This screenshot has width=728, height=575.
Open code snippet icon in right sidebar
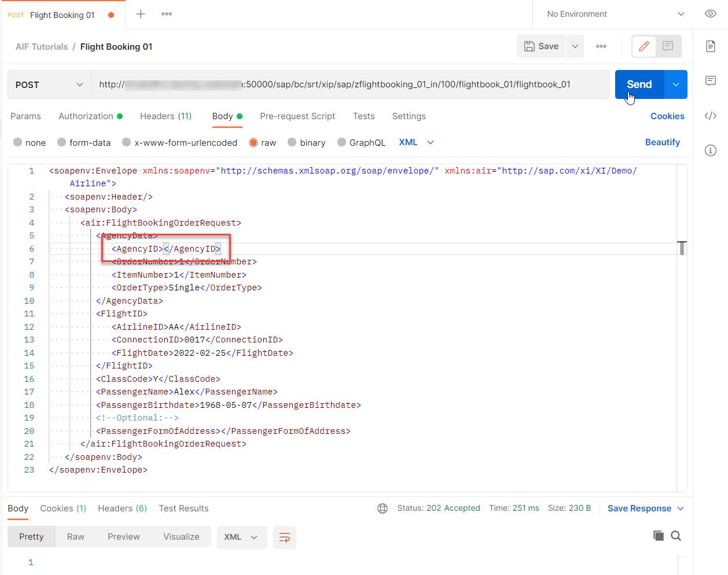coord(711,116)
